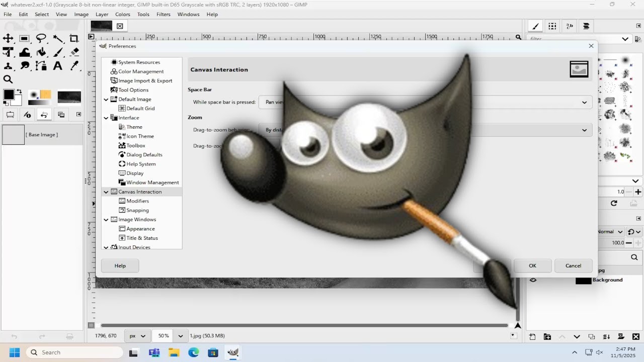Select the Paths tool
Screen dimensions: 644x362
[41, 65]
